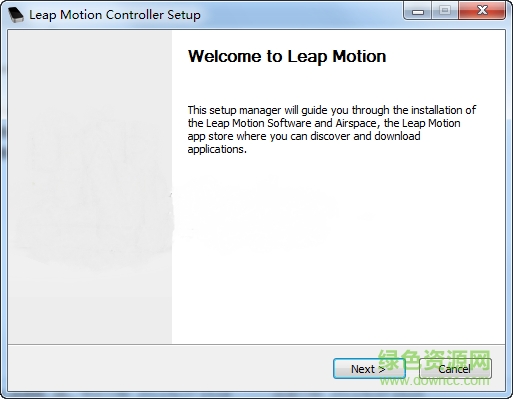Viewport: 513px width, 399px height.
Task: Click the Next > button
Action: [369, 369]
